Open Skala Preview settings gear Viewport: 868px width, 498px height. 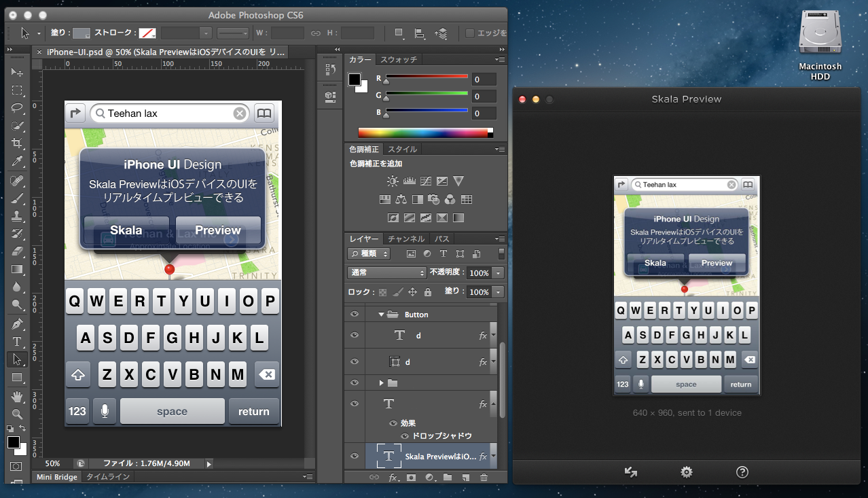[687, 472]
